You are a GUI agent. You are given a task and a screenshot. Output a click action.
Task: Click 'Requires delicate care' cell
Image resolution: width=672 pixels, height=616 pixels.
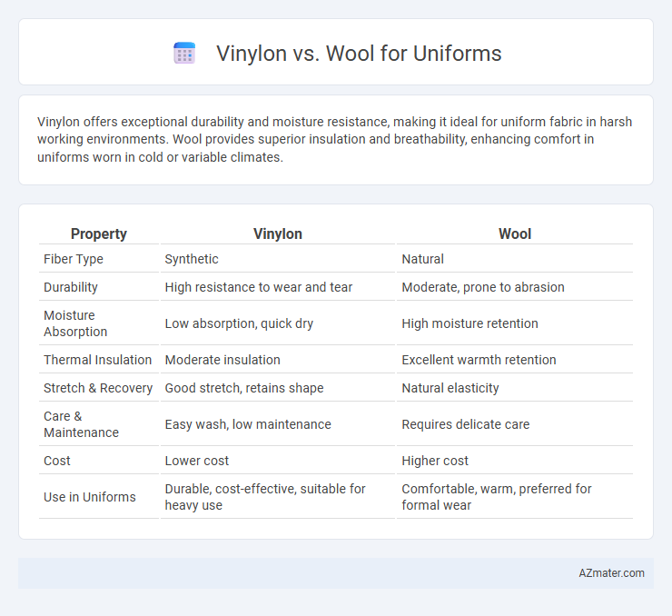(466, 424)
